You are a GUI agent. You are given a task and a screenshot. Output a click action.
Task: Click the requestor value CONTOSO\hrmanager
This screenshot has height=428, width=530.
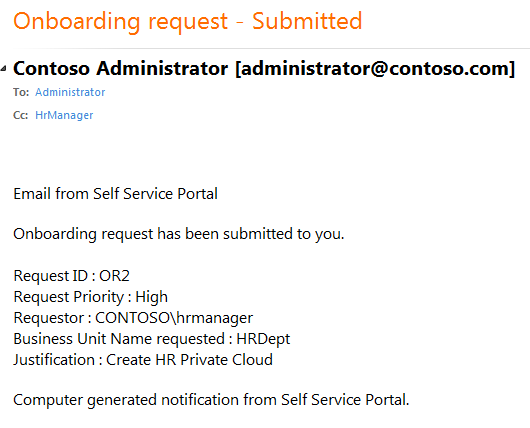point(174,318)
